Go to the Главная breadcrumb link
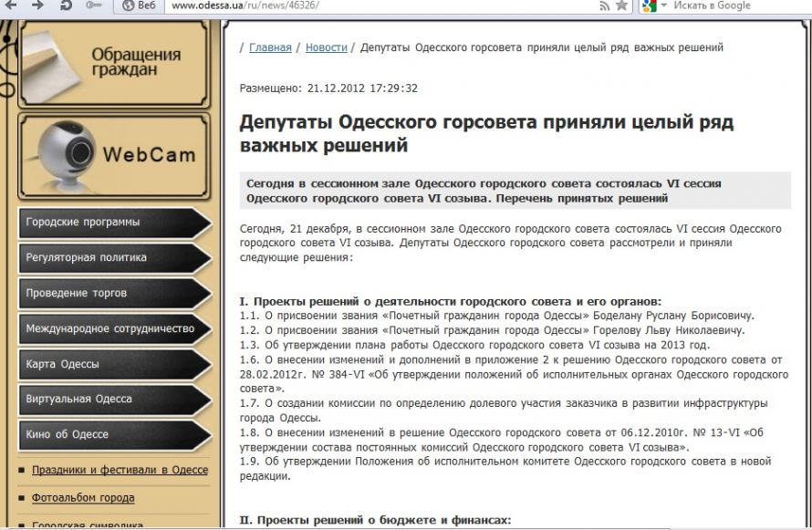 click(270, 47)
